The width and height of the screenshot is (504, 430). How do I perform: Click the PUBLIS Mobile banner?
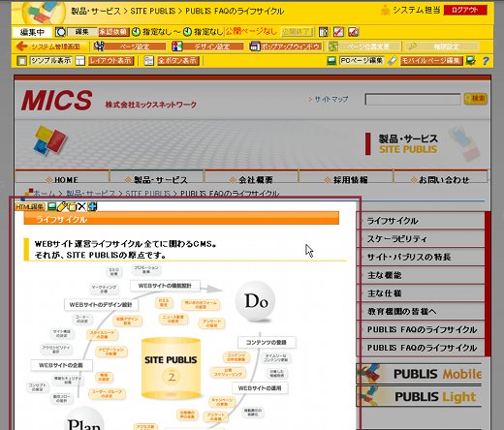click(x=419, y=374)
